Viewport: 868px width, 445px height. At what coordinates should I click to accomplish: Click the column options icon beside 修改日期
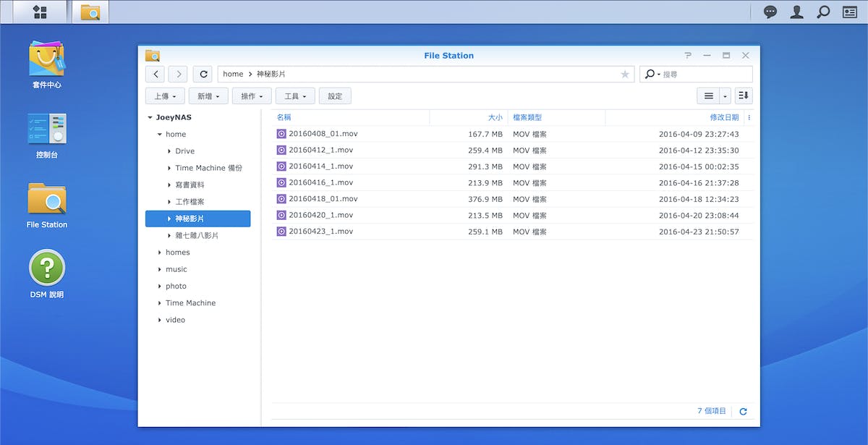[749, 117]
